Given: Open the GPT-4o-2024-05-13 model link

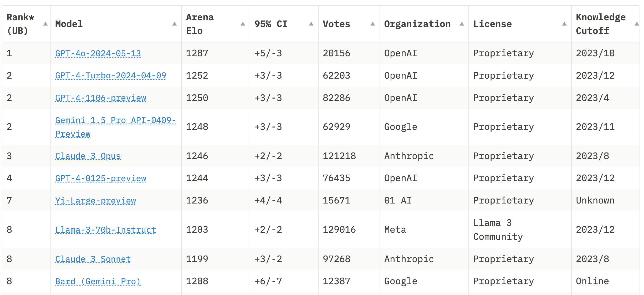Looking at the screenshot, I should [98, 53].
